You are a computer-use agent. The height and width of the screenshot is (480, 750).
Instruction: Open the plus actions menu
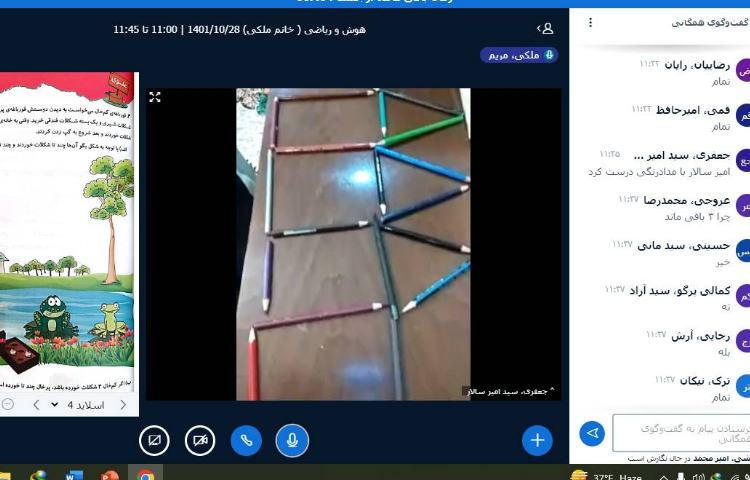coord(538,440)
